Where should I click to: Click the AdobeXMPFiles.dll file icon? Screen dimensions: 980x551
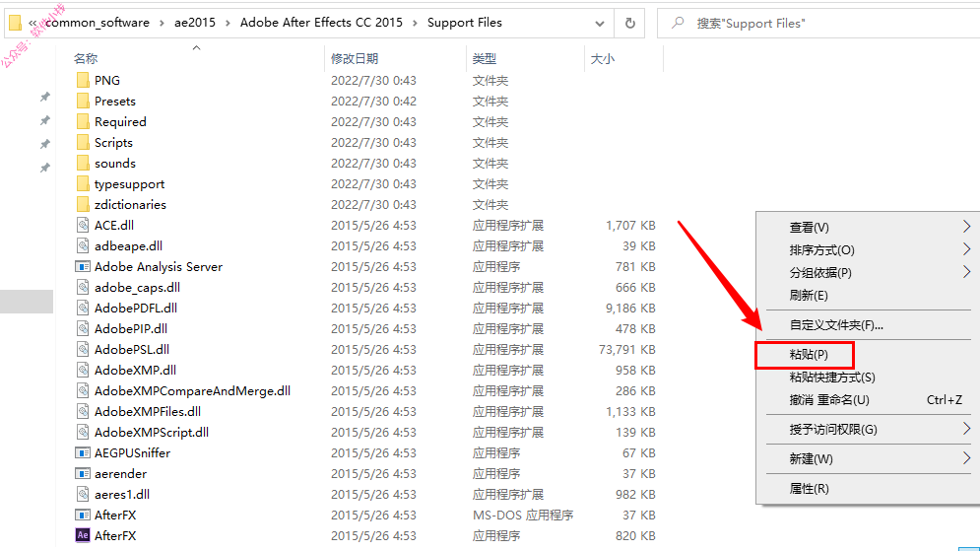83,411
